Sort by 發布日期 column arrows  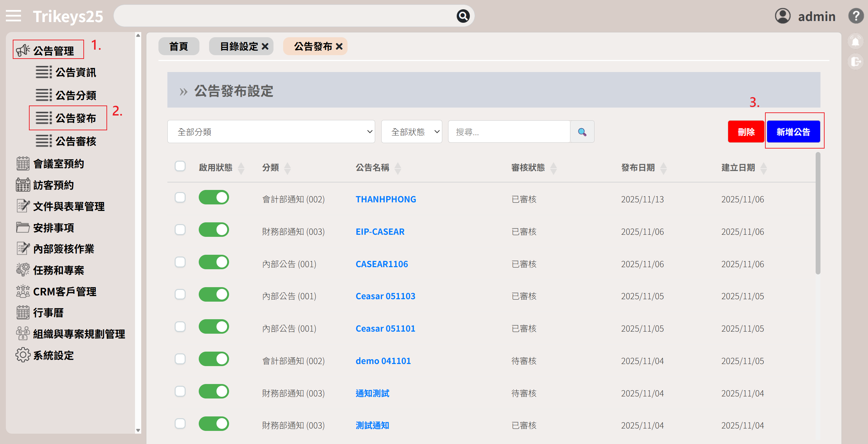tap(663, 168)
